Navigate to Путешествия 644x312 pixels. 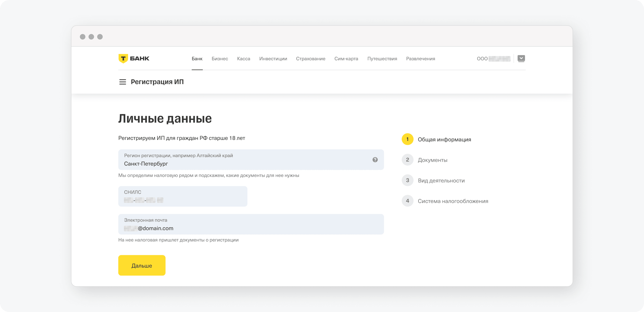pos(382,59)
